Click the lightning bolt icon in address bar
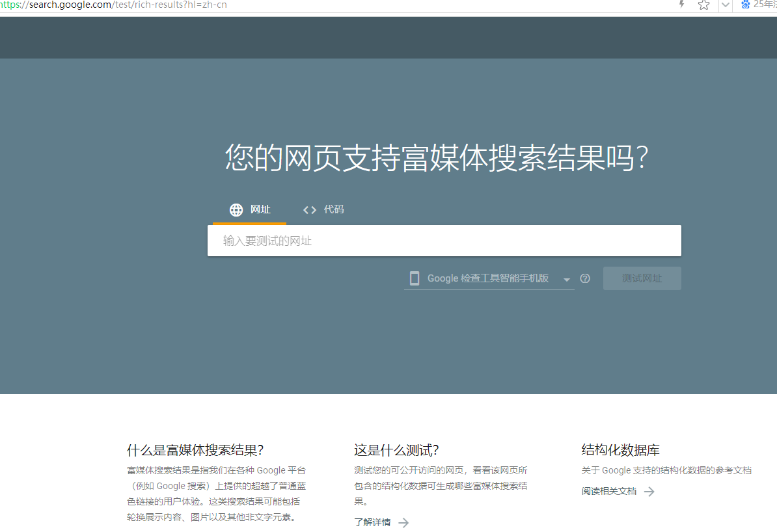 (x=682, y=5)
